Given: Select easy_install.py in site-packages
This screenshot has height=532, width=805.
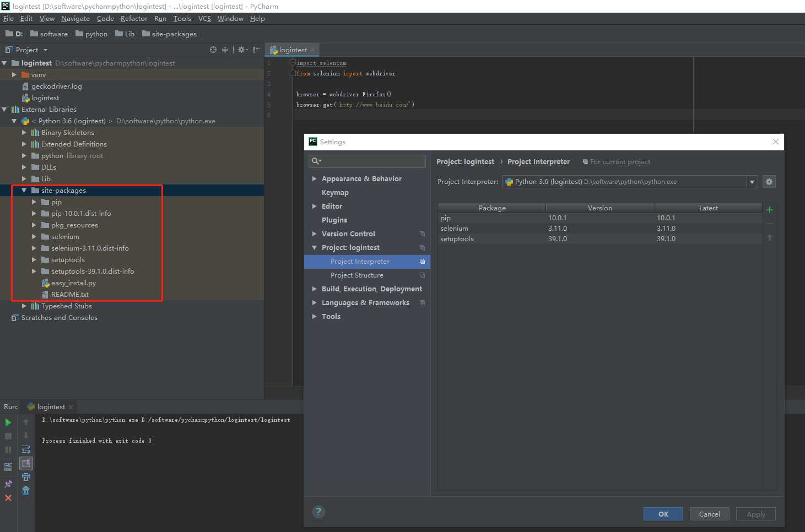Looking at the screenshot, I should pos(73,283).
